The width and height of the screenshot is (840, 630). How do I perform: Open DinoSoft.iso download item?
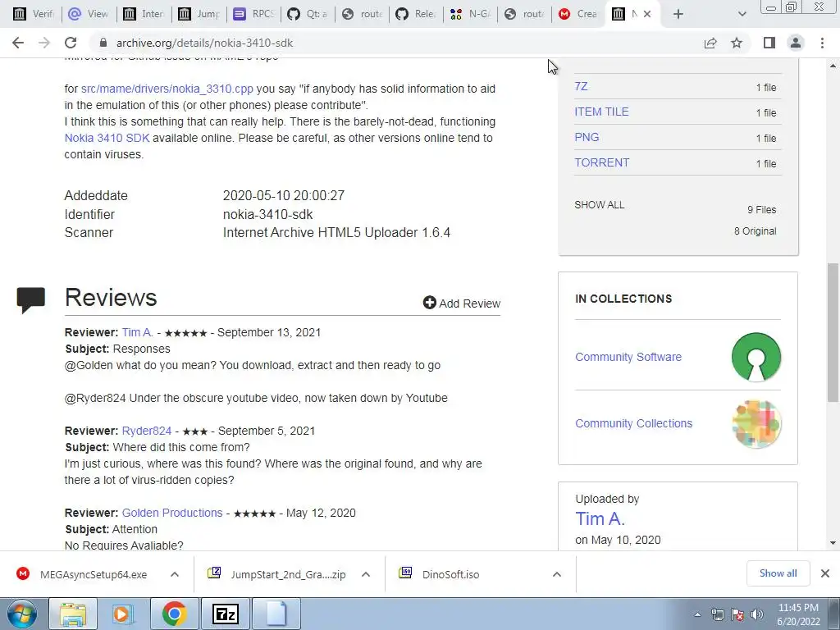coord(441,574)
